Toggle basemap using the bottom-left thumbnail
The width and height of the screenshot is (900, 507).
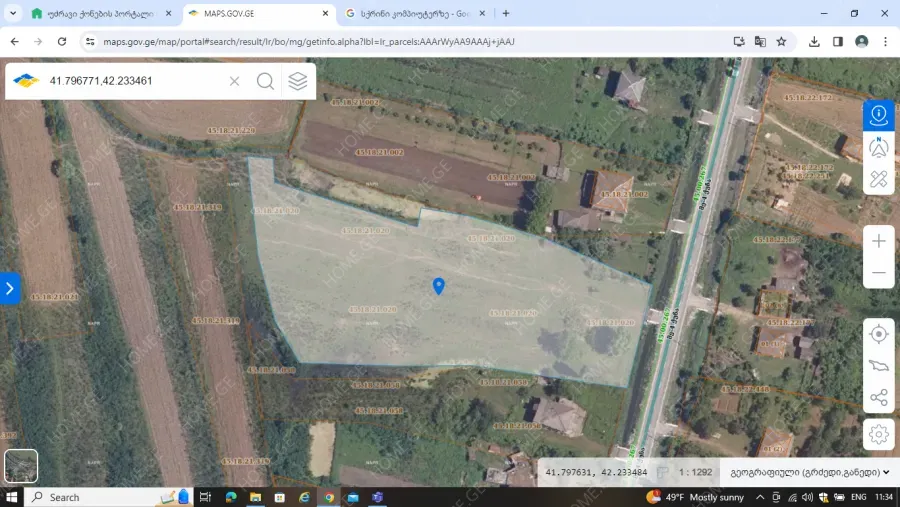point(21,466)
